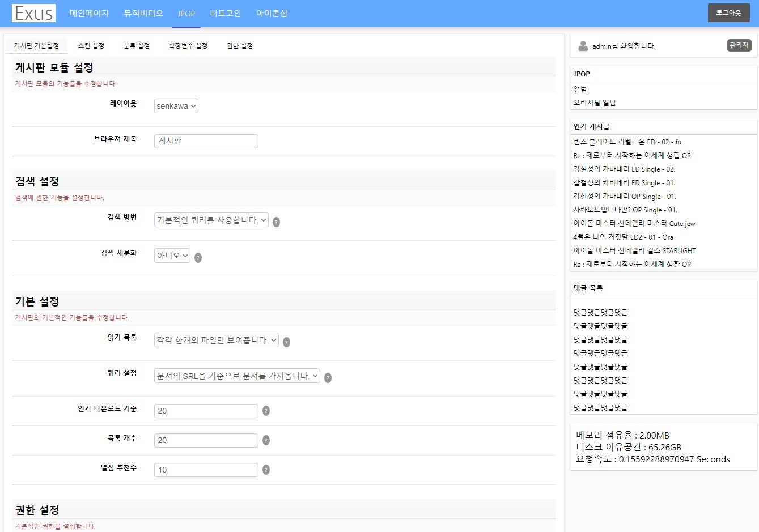The image size is (759, 532).
Task: Click the 권한 설정 section heading
Action: pyautogui.click(x=37, y=510)
